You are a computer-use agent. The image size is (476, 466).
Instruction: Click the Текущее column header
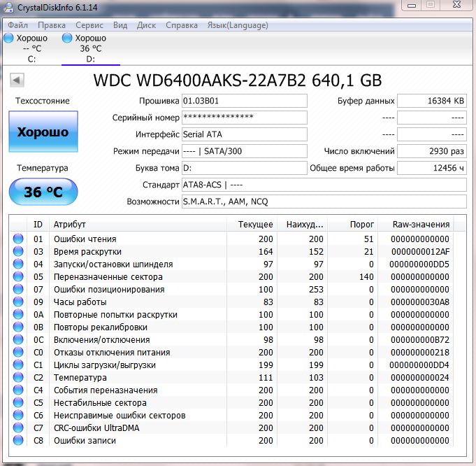[252, 225]
